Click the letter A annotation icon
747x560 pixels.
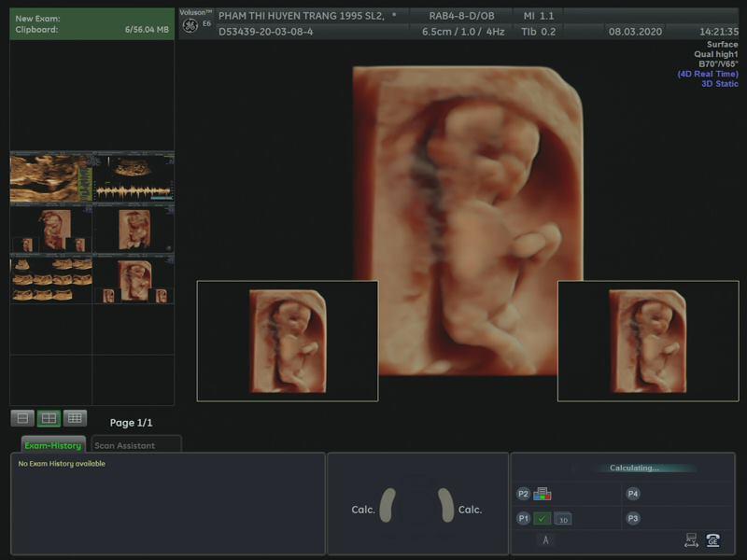[546, 539]
